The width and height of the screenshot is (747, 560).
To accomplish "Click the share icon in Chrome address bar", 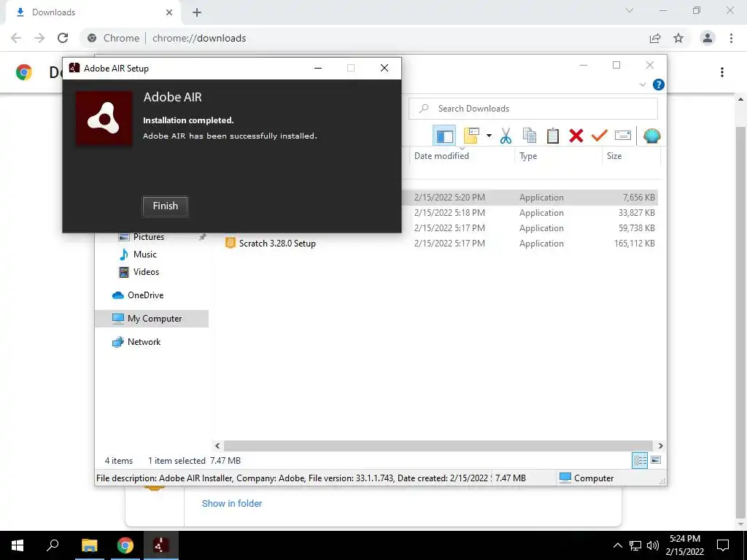I will [655, 38].
